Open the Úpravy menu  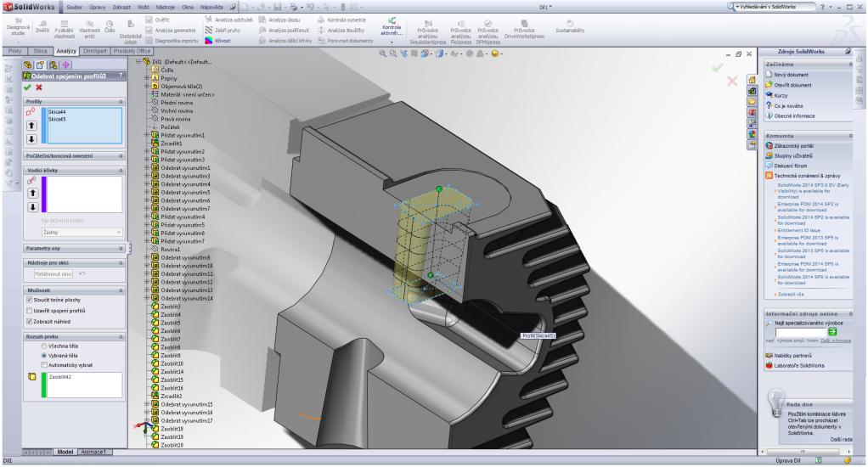(98, 7)
